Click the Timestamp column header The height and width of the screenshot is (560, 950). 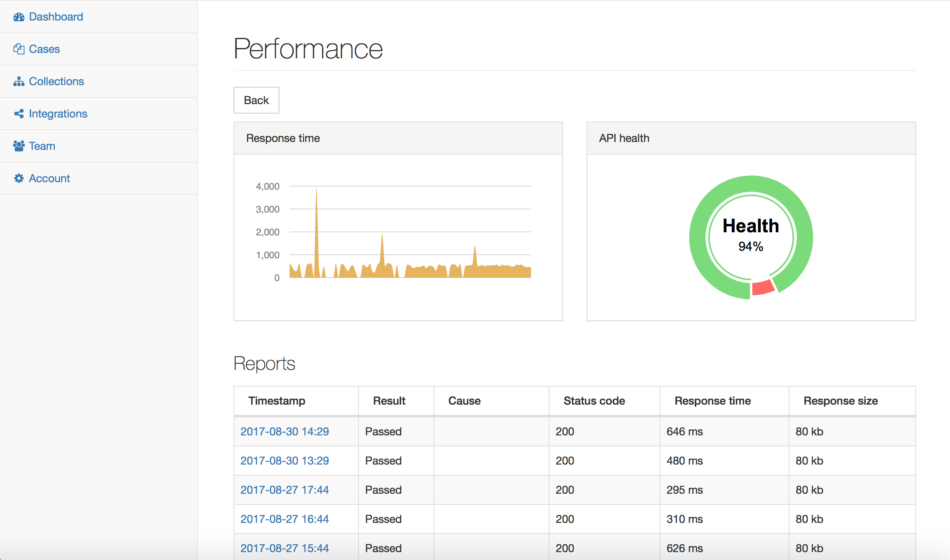point(277,401)
